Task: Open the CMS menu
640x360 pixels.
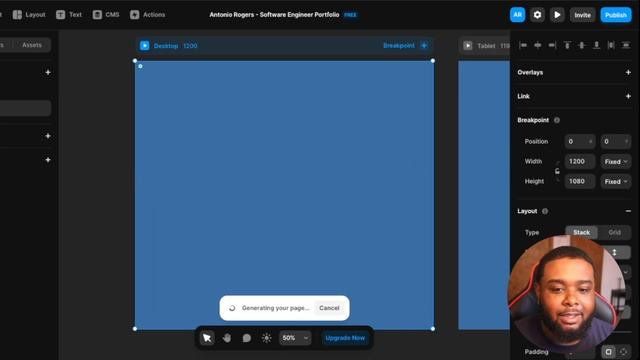Action: coord(106,15)
